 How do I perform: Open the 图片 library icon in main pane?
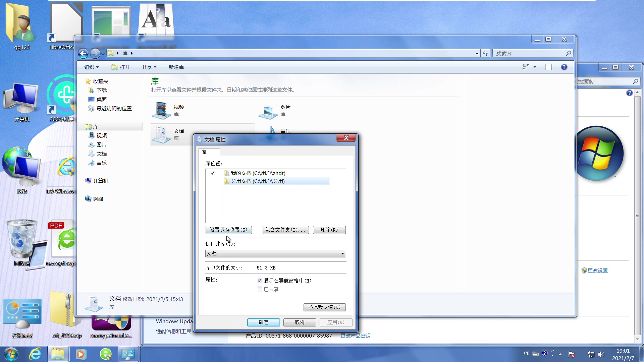(268, 111)
